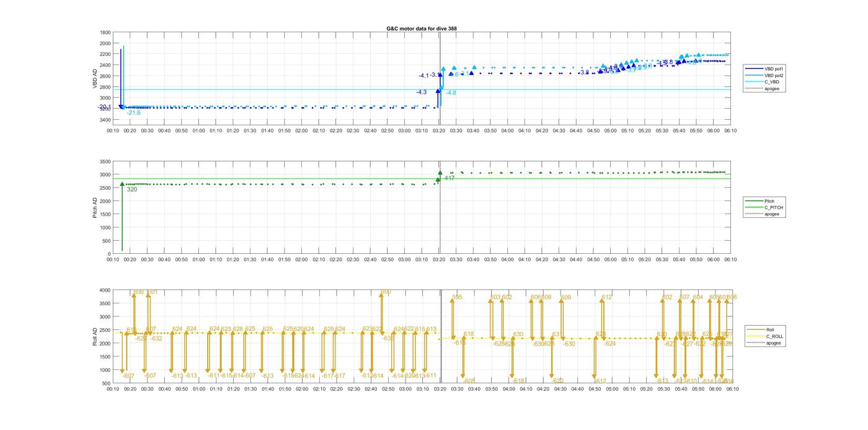Click the '00:10' x-axis tick on VBD plot

coord(113,131)
